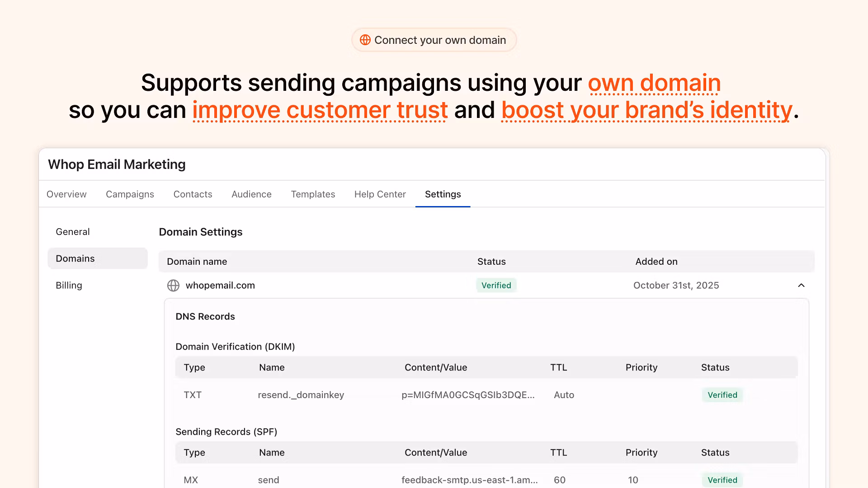The image size is (868, 488).
Task: Click the globe icon beside whopemail.com
Action: pos(173,286)
